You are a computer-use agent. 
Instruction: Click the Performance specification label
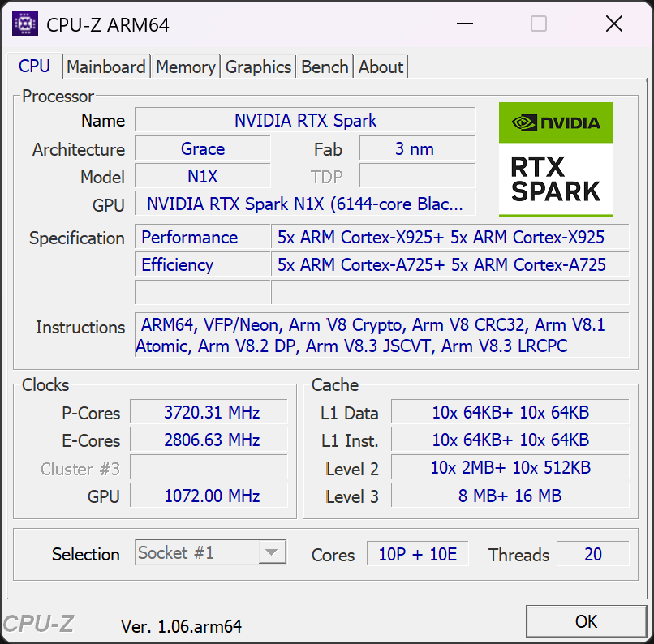[x=203, y=237]
